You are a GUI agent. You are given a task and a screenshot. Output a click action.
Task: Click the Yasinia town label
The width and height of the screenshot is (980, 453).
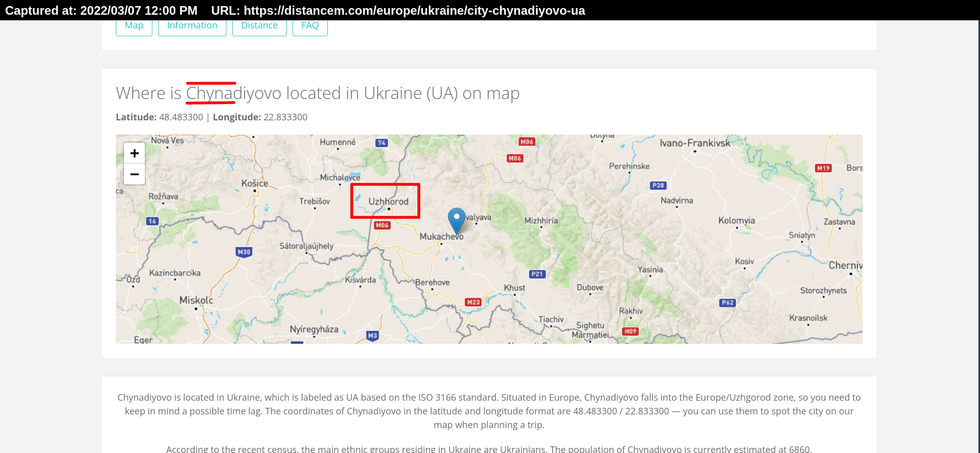coord(651,269)
